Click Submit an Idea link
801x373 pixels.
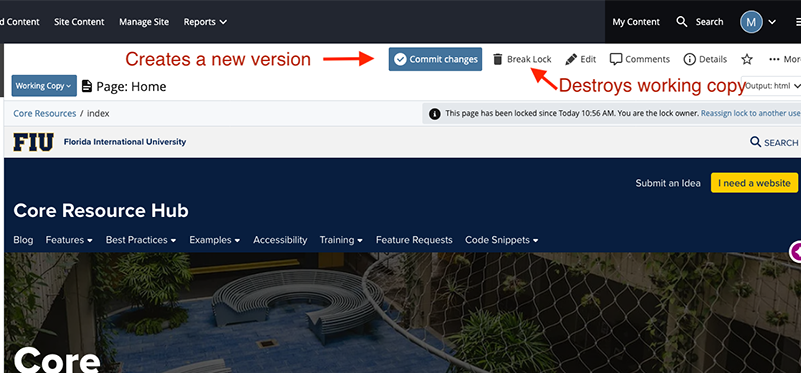668,183
